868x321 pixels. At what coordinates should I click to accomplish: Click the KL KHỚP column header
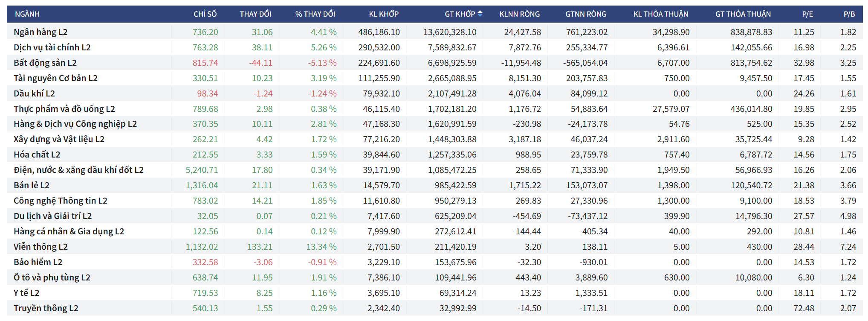pyautogui.click(x=384, y=14)
